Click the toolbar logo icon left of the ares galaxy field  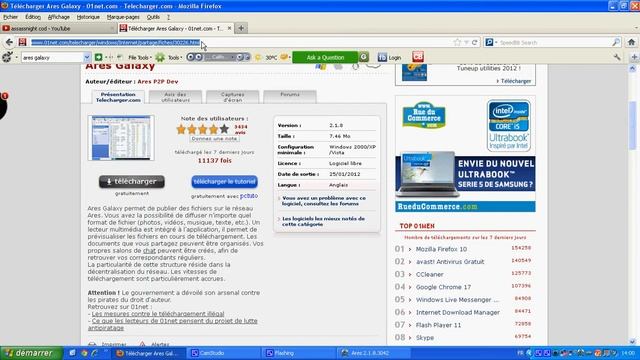point(7,57)
